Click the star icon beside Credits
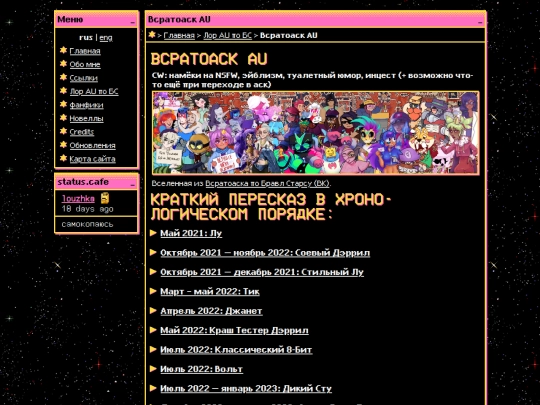This screenshot has height=405, width=540. (63, 131)
